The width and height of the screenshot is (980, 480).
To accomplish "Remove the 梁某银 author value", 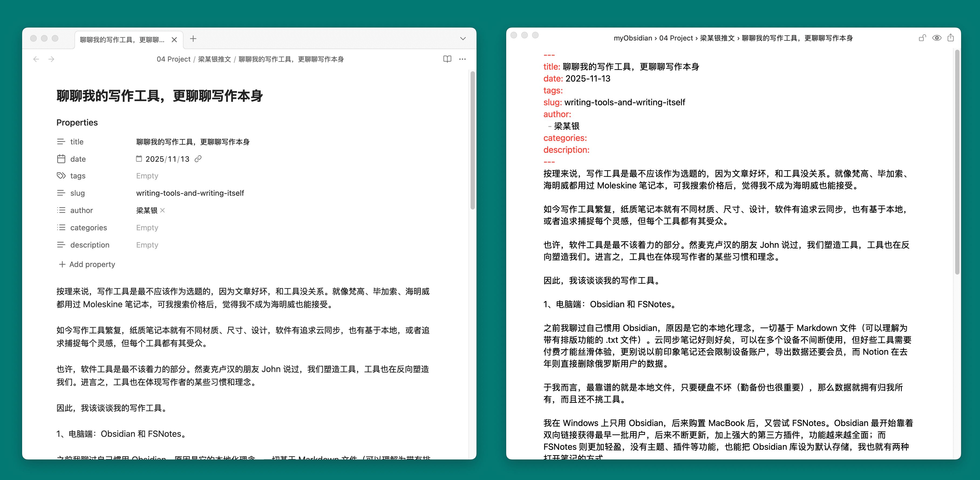I will click(x=162, y=210).
